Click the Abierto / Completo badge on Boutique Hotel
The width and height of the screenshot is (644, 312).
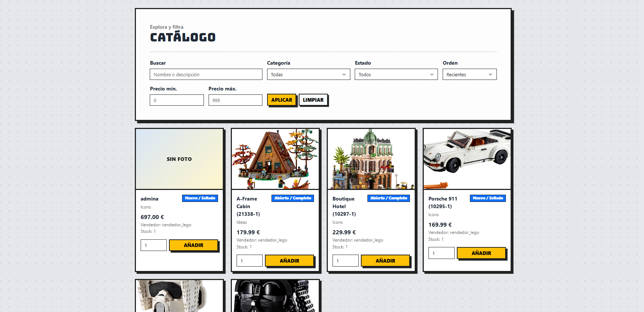pyautogui.click(x=389, y=198)
